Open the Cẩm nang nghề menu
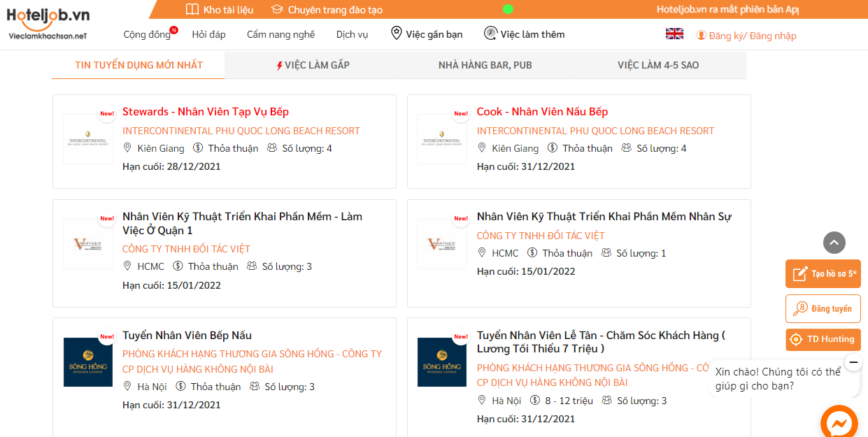The width and height of the screenshot is (868, 437). click(280, 34)
